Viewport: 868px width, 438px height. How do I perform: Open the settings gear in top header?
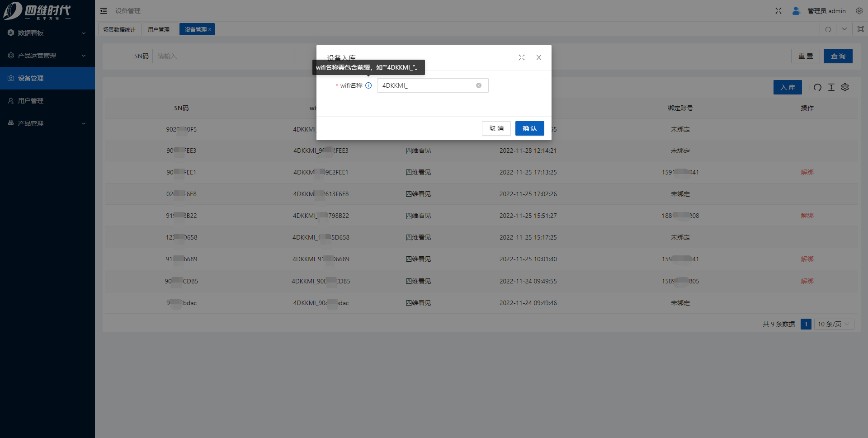tap(859, 11)
